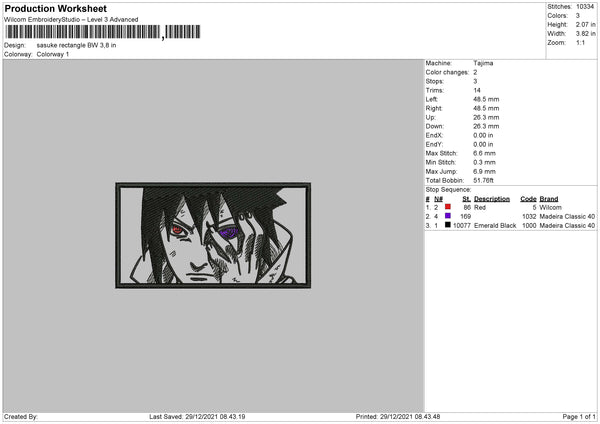Click the black thread color swatch
This screenshot has height=424, width=600.
[448, 225]
